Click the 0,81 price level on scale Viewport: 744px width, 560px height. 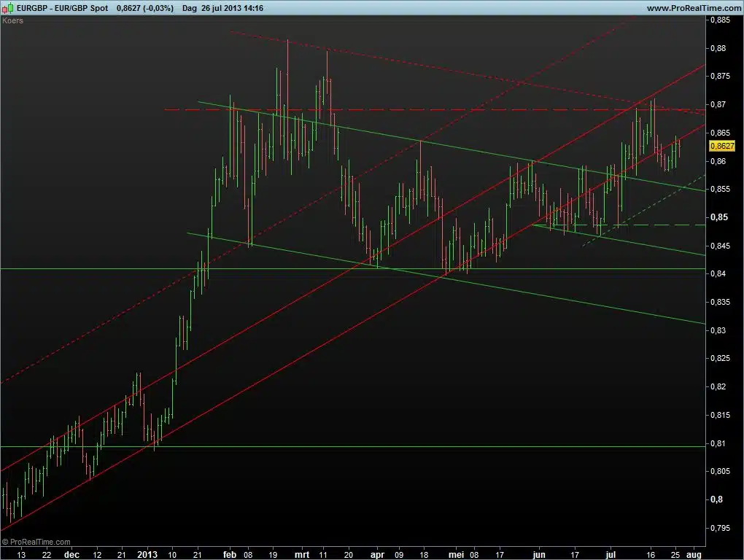719,443
